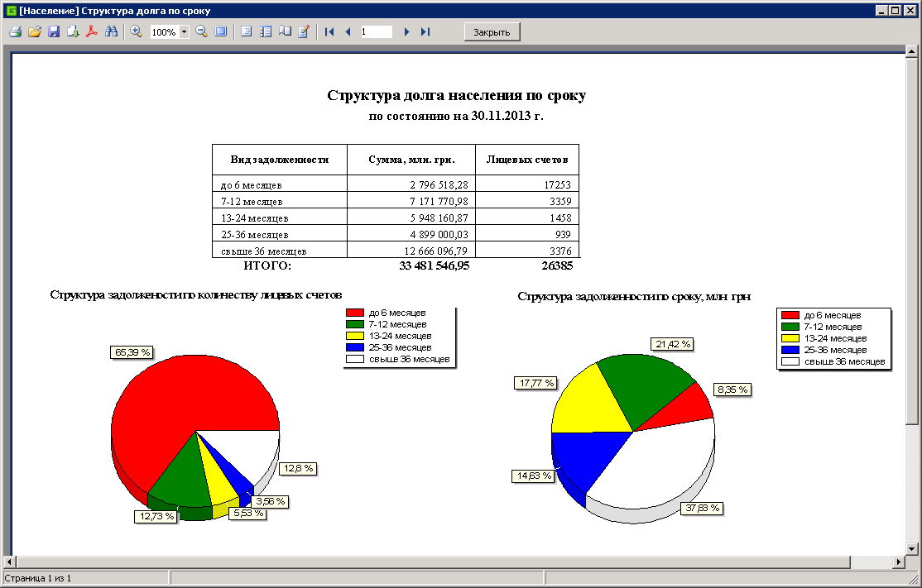The image size is (922, 588).
Task: Go to the first page
Action: [329, 31]
